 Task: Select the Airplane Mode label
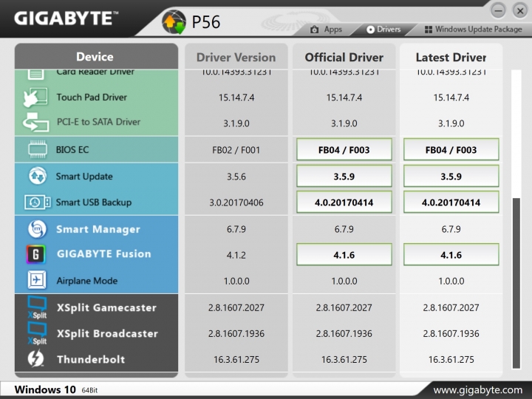[87, 281]
